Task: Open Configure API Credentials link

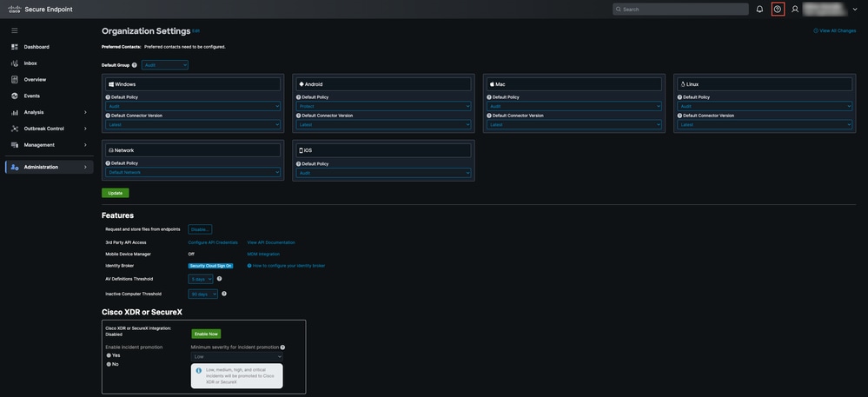Action: pos(213,242)
